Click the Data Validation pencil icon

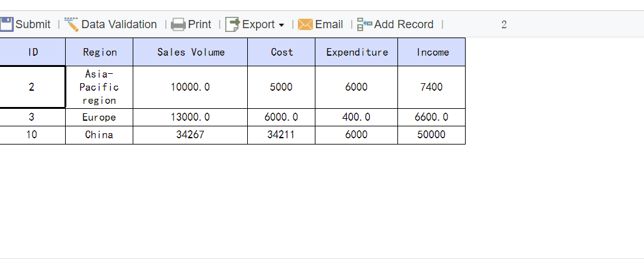coord(71,24)
